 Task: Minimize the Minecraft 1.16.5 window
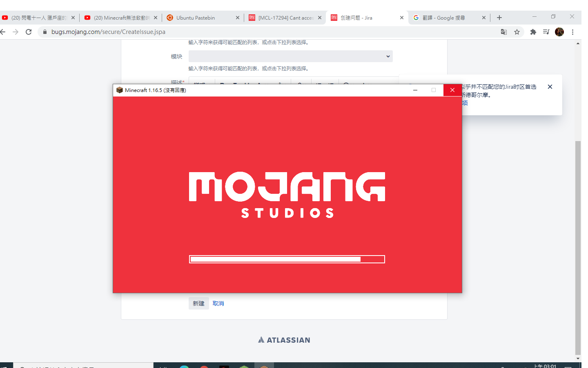point(415,90)
